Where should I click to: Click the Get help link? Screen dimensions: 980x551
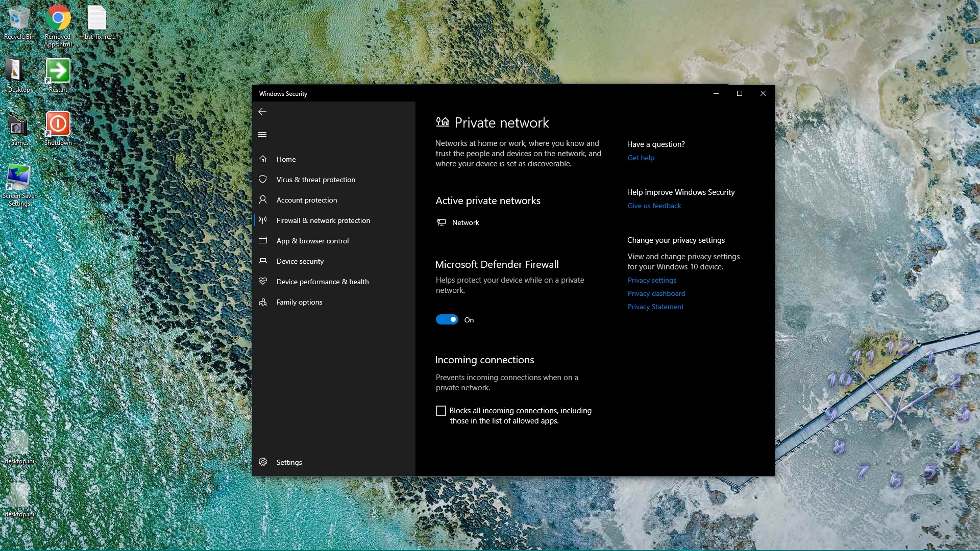(641, 158)
